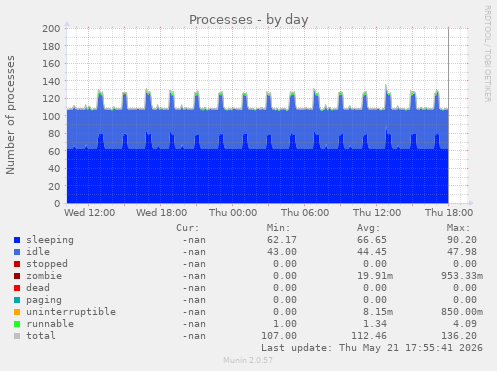
Task: Select the 'runnable' legend label
Action: [50, 324]
